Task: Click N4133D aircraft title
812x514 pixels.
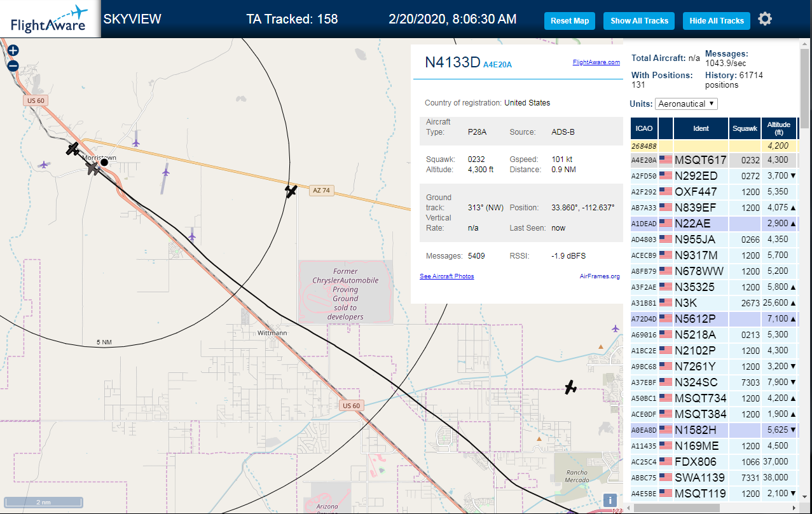Action: [x=452, y=62]
